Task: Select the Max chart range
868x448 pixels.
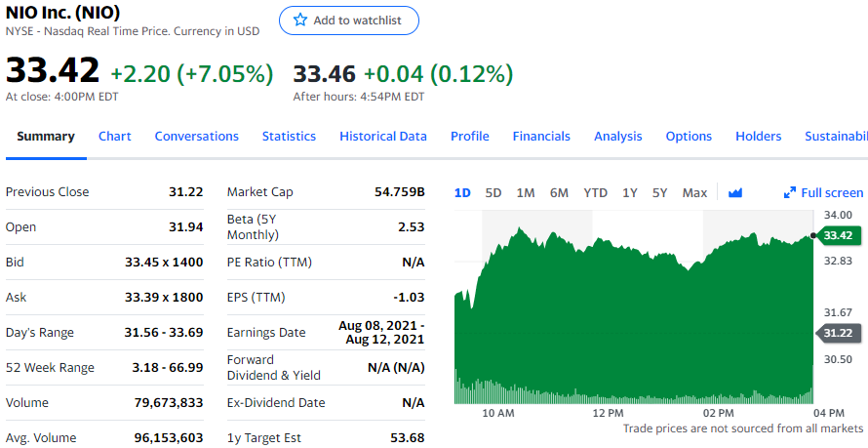Action: pyautogui.click(x=694, y=192)
